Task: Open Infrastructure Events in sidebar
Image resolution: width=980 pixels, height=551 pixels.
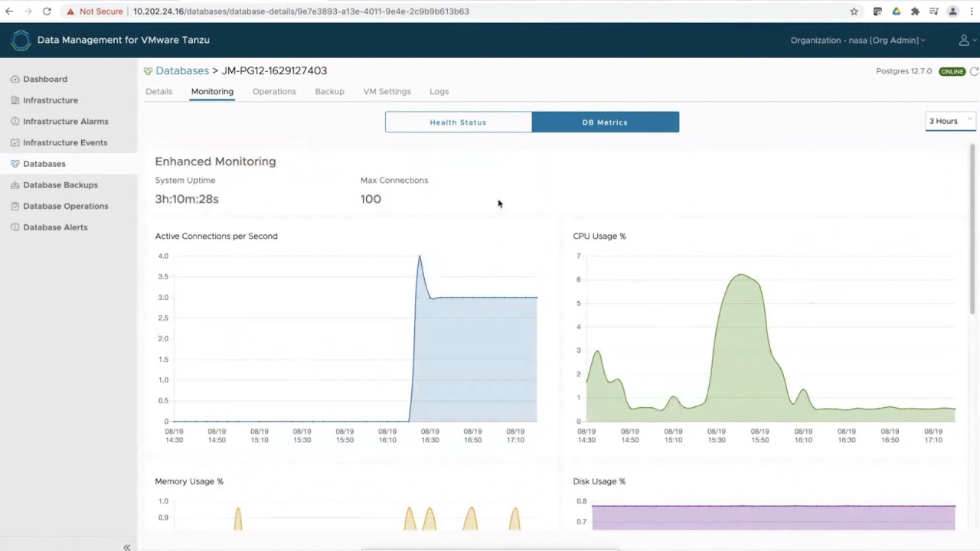Action: click(65, 142)
